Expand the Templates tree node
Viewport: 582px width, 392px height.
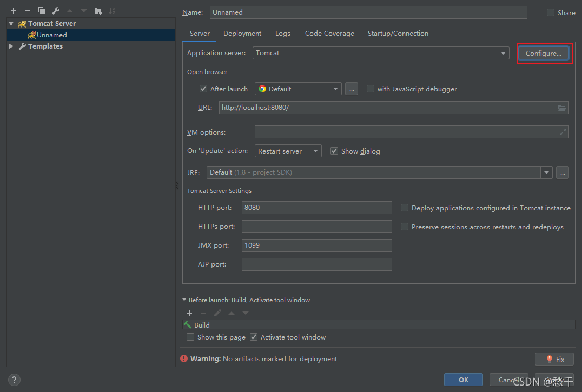coord(11,46)
